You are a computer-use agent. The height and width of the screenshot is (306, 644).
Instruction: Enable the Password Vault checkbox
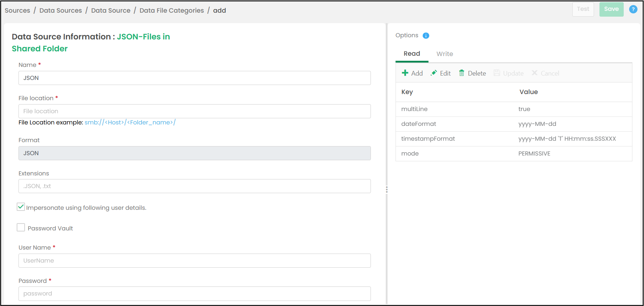pos(21,228)
